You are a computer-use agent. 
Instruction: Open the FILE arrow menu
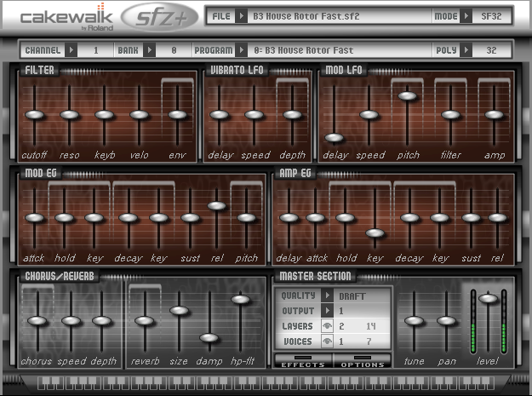tap(241, 16)
